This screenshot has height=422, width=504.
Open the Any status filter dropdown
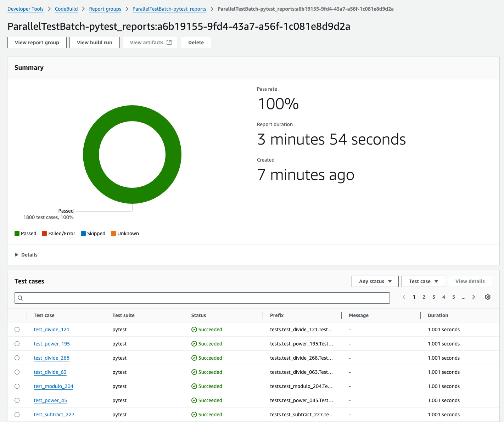[x=375, y=281]
